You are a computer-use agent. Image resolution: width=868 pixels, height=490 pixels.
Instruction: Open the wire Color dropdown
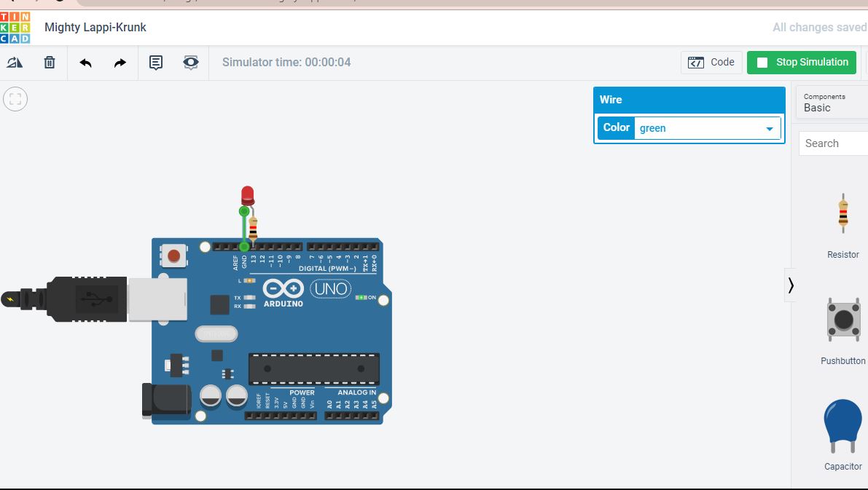point(708,128)
